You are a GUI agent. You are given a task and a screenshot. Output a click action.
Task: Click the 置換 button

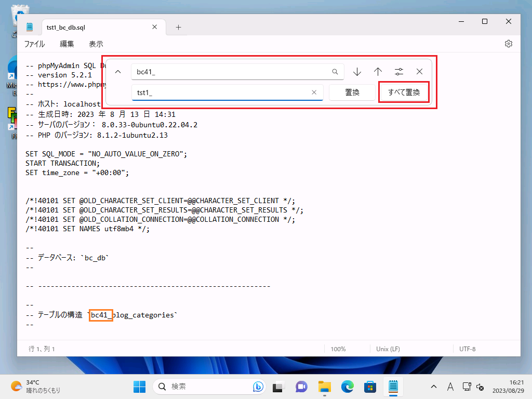[352, 92]
